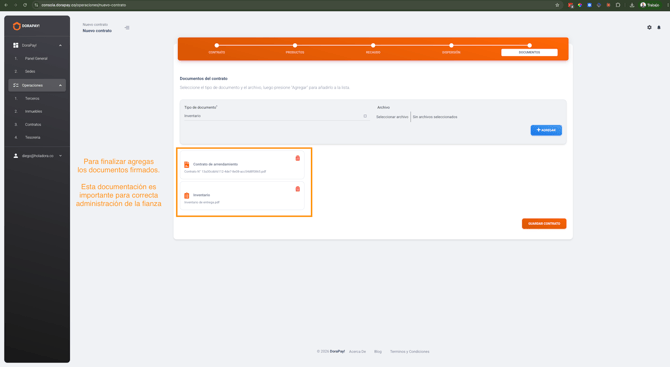Open the Tipo de documento dropdown
The width and height of the screenshot is (670, 367).
(x=276, y=116)
